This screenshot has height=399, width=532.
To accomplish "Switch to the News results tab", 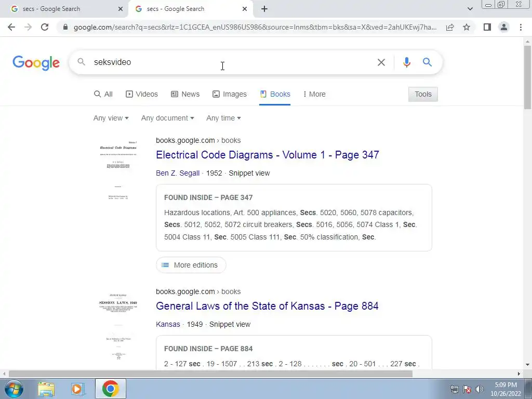I will click(185, 94).
